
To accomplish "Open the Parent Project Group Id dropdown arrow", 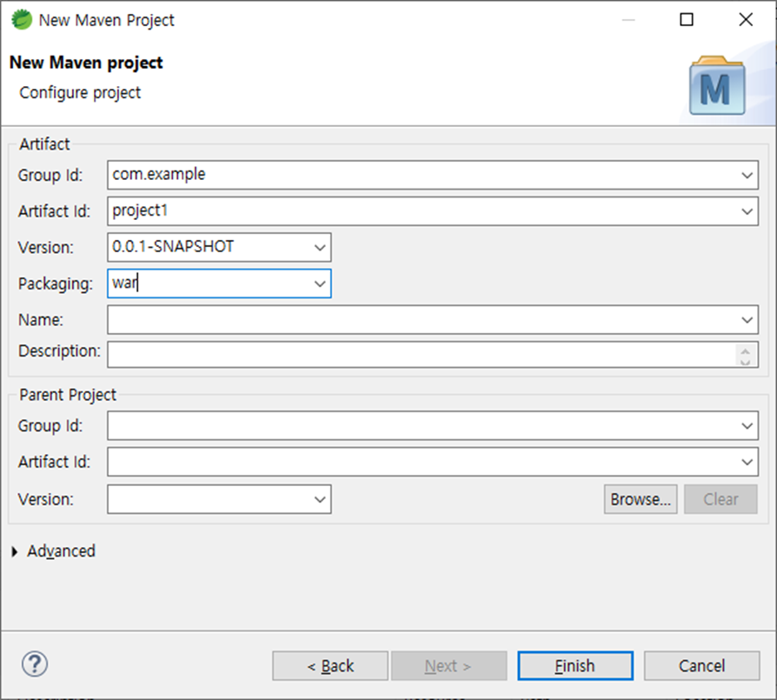I will click(747, 425).
